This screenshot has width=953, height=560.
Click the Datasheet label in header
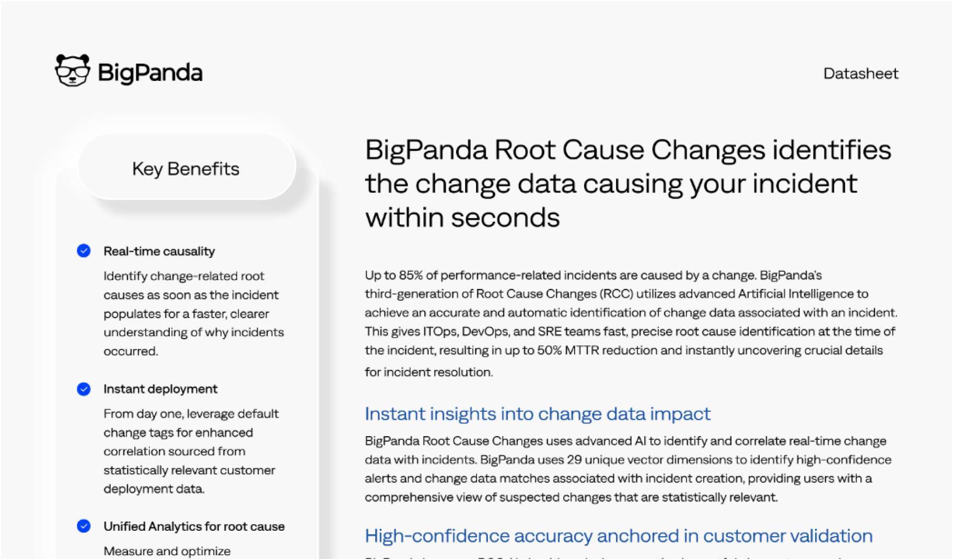861,74
